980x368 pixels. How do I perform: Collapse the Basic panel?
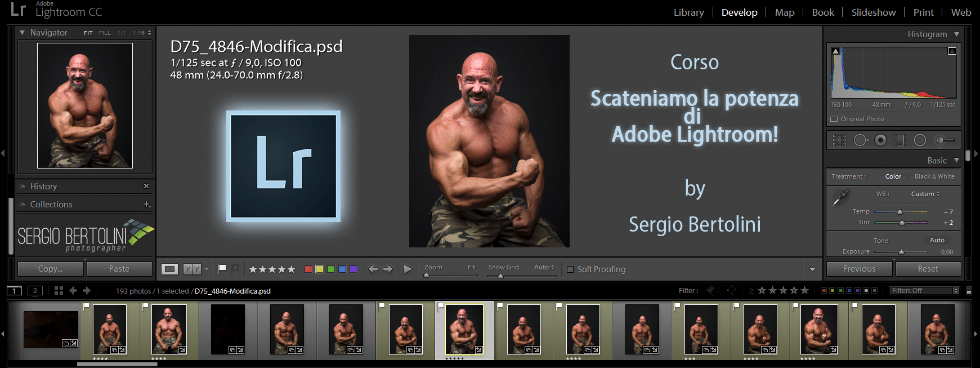[956, 160]
